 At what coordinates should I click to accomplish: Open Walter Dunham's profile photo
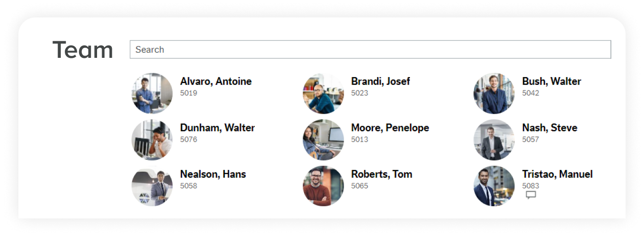[152, 140]
